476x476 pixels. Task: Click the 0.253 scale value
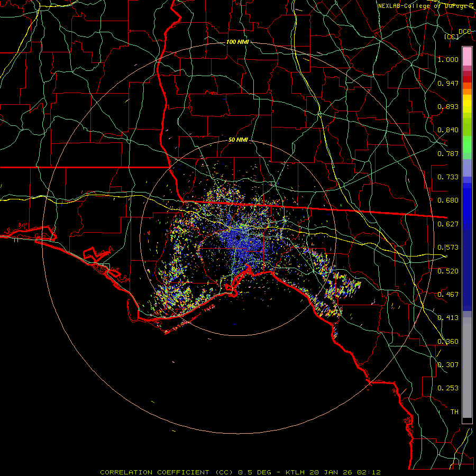tap(448, 388)
